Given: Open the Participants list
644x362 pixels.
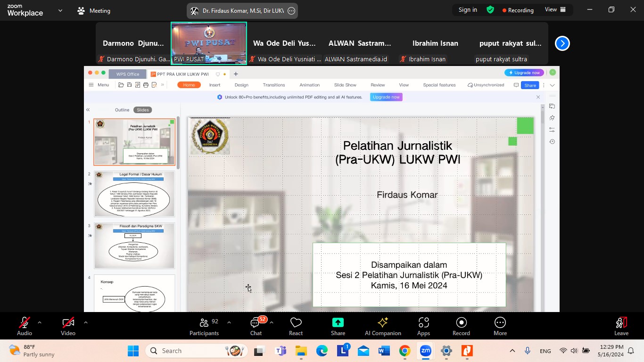Looking at the screenshot, I should click(204, 327).
